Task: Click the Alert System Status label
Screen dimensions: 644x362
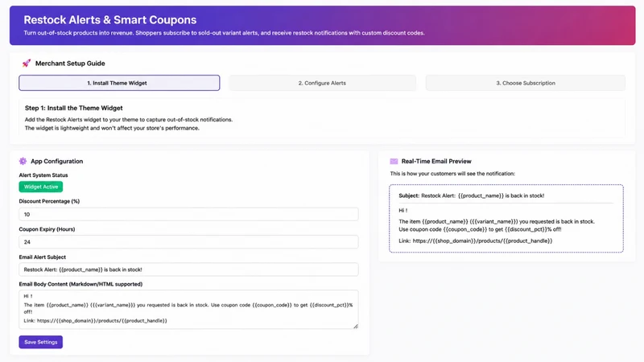Action: [43, 175]
